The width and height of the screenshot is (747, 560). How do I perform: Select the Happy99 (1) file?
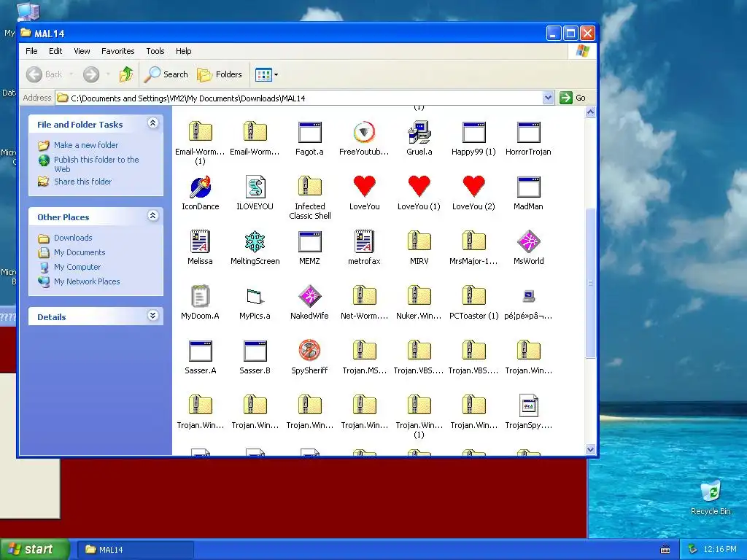pyautogui.click(x=473, y=132)
